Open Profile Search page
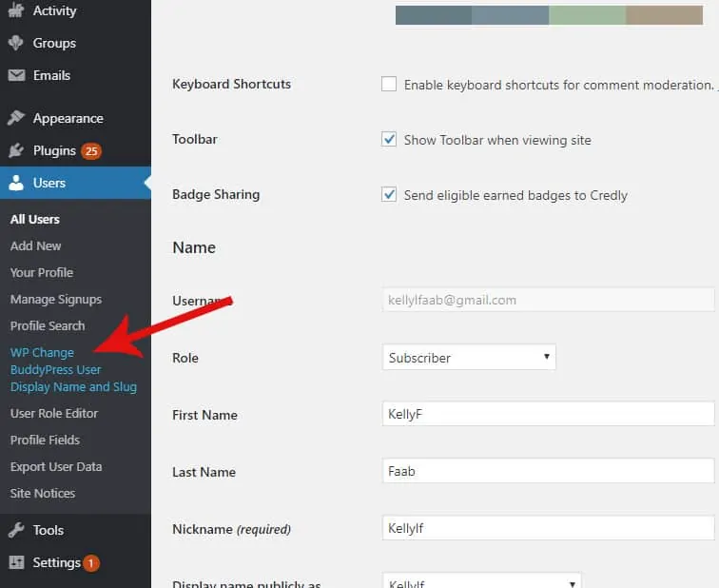The width and height of the screenshot is (719, 588). click(48, 325)
